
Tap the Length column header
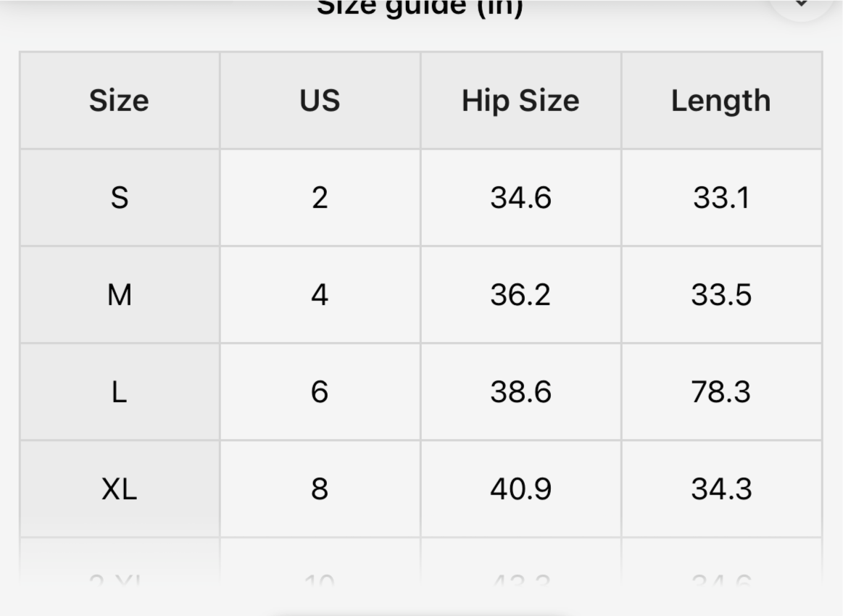point(721,101)
